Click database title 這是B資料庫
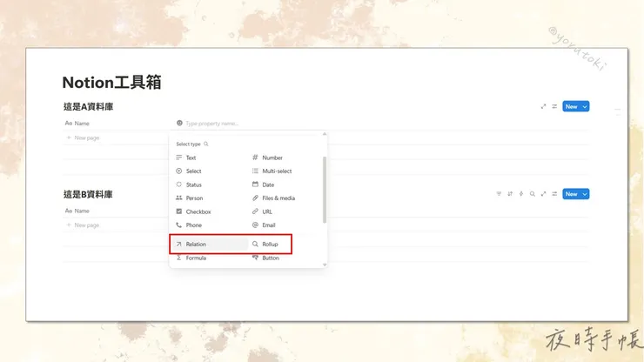The height and width of the screenshot is (362, 644). [x=88, y=194]
